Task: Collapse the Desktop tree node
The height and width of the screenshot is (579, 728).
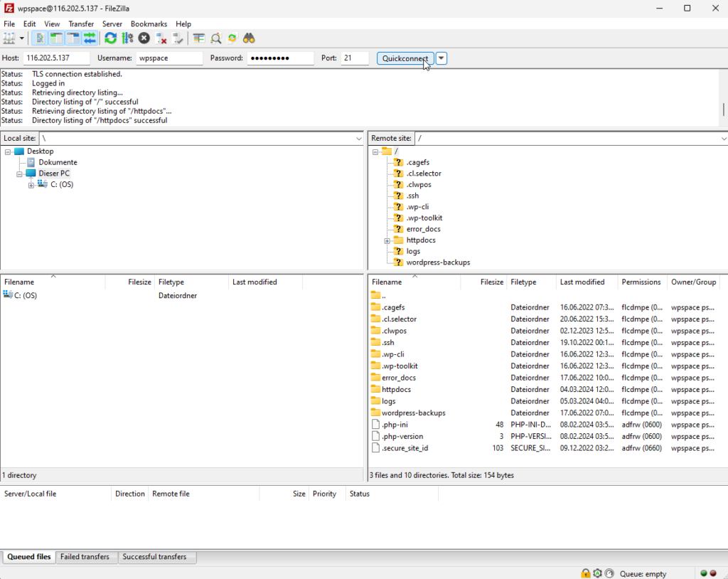Action: tap(8, 152)
